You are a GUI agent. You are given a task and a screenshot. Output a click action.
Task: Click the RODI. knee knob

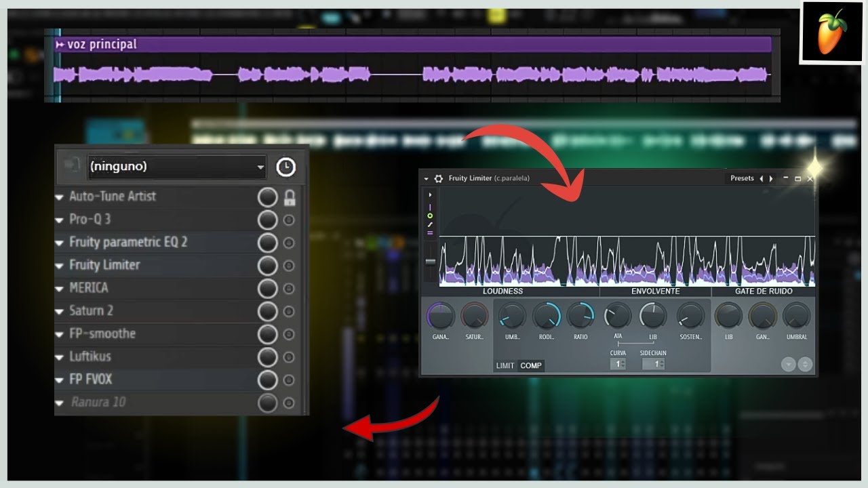[x=547, y=317]
